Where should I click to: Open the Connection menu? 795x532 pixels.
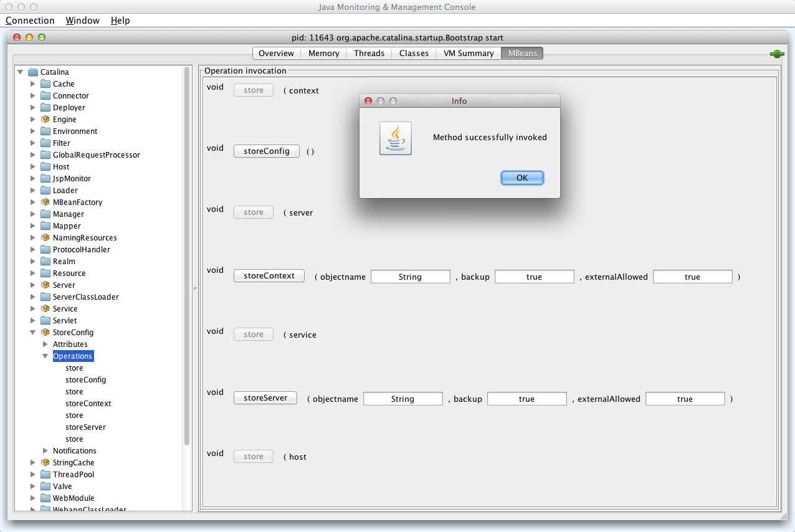(x=30, y=21)
